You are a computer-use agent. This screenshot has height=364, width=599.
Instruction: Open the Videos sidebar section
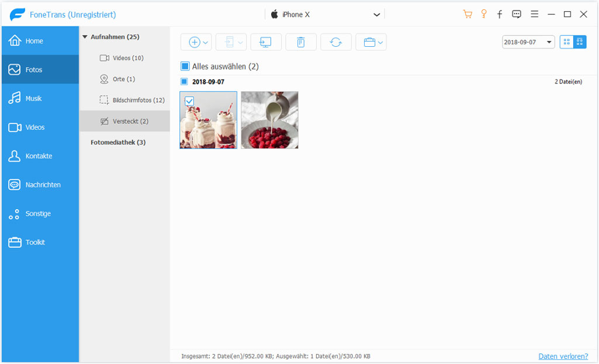[x=40, y=127]
